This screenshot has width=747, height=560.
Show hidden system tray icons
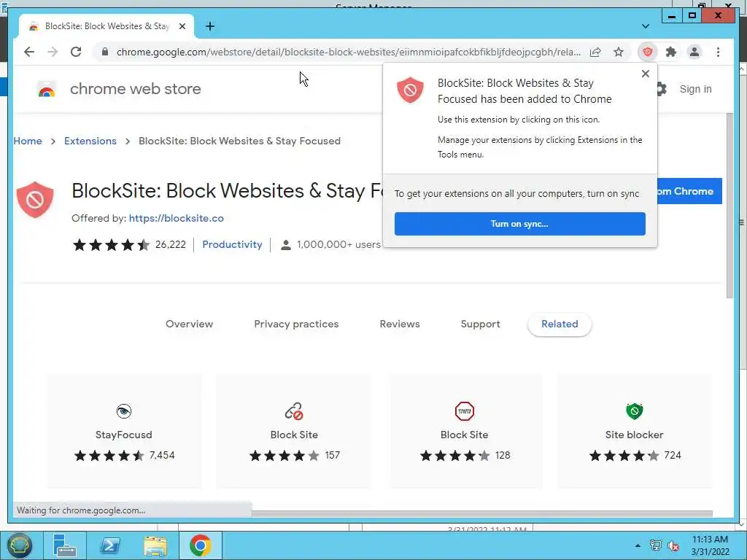pos(638,545)
